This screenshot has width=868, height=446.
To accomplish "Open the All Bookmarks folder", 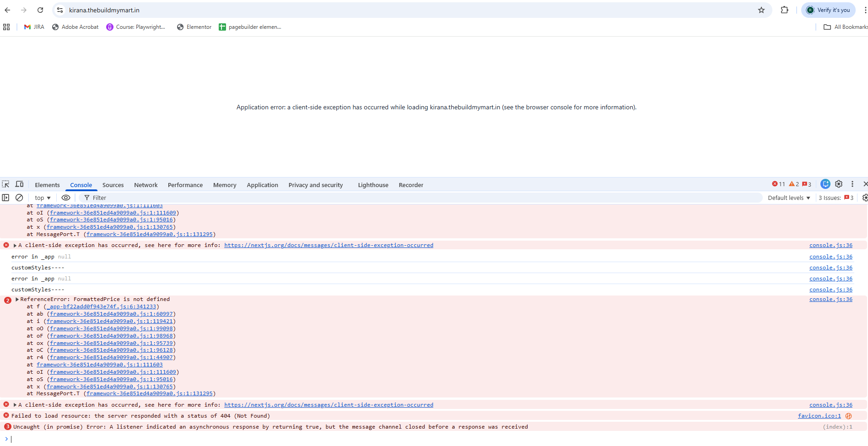I will (x=846, y=27).
